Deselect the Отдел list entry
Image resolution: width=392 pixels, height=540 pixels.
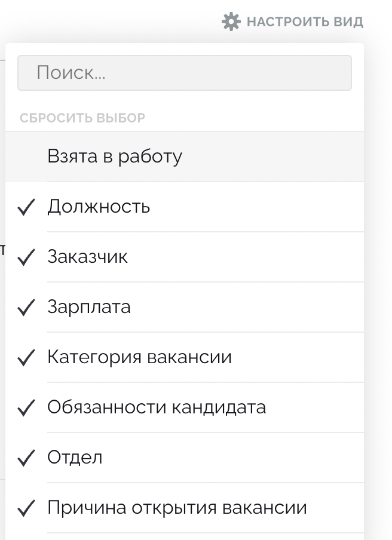tap(185, 458)
